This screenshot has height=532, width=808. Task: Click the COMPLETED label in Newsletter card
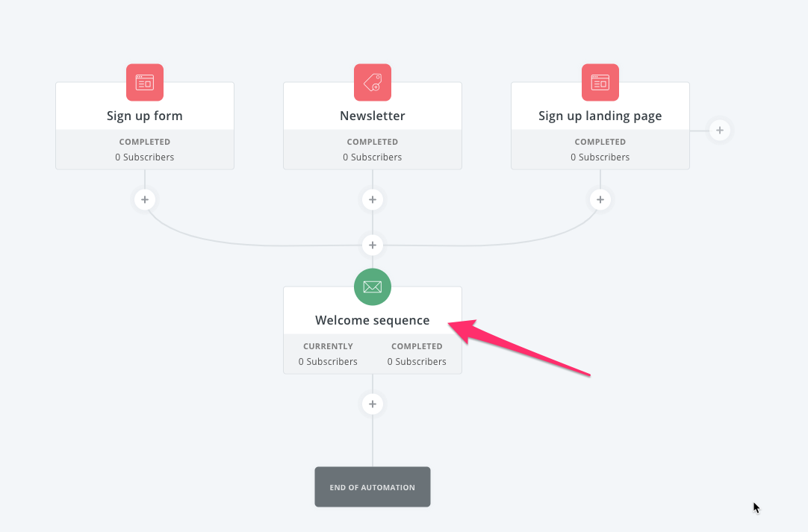tap(373, 142)
